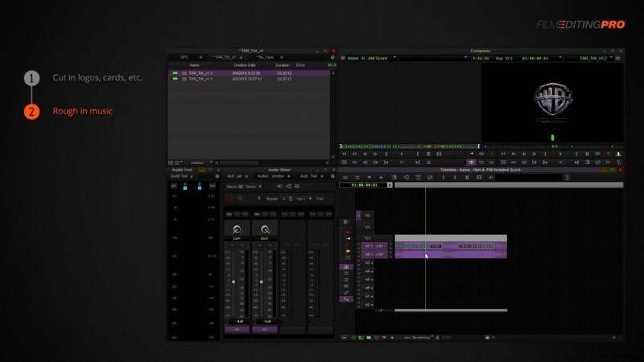Click the Extract icon in timeline toolbar

point(381,177)
